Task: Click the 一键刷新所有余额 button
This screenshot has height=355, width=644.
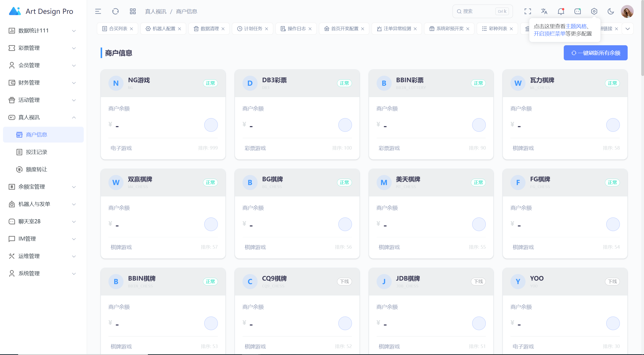Action: (x=595, y=53)
